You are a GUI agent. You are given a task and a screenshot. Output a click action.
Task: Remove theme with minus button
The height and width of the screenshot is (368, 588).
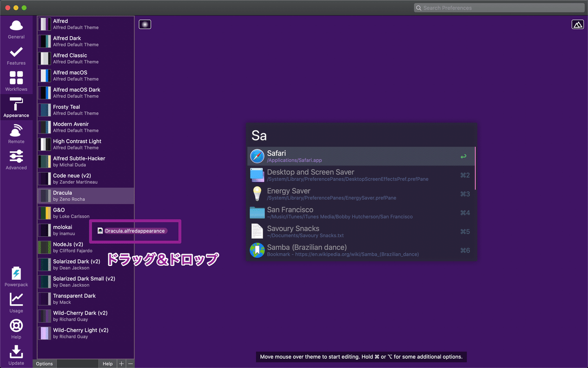coord(130,364)
